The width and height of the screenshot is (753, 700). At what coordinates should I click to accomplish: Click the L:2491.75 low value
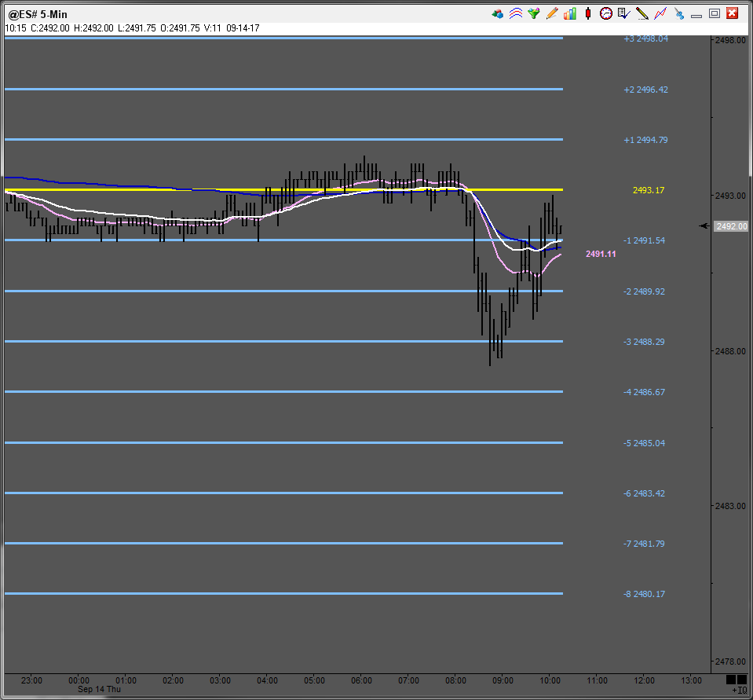(137, 28)
